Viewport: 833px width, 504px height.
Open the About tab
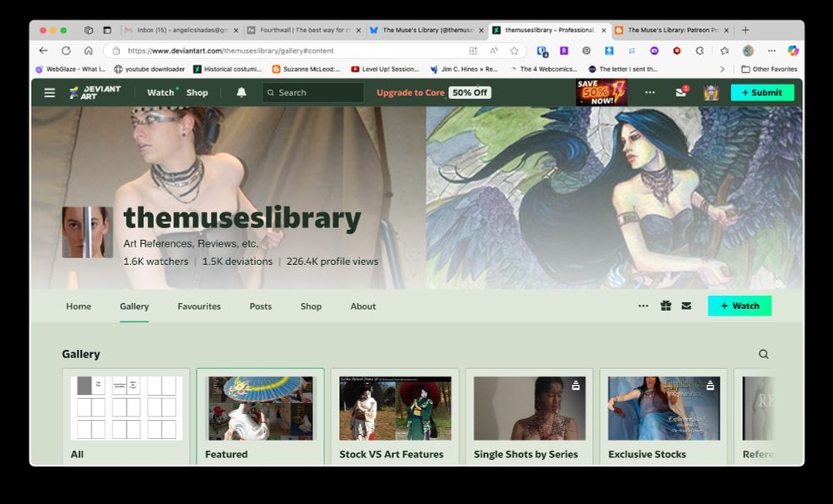point(363,307)
